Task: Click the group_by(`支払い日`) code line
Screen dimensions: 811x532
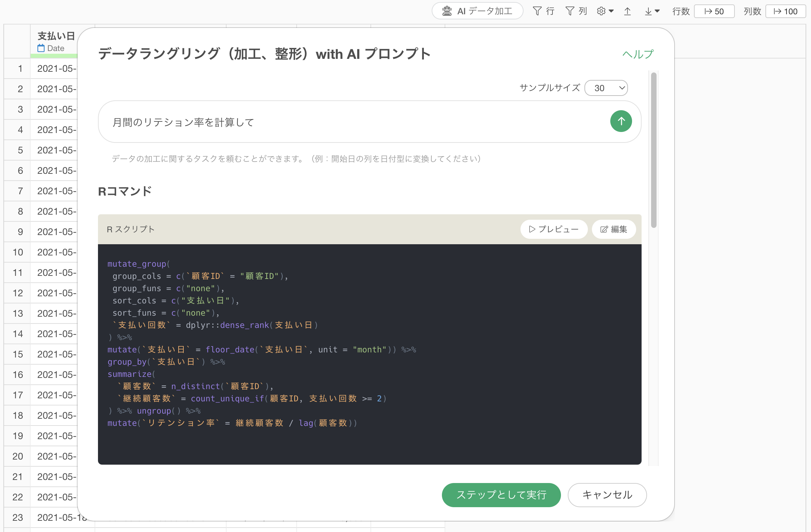Action: [166, 362]
